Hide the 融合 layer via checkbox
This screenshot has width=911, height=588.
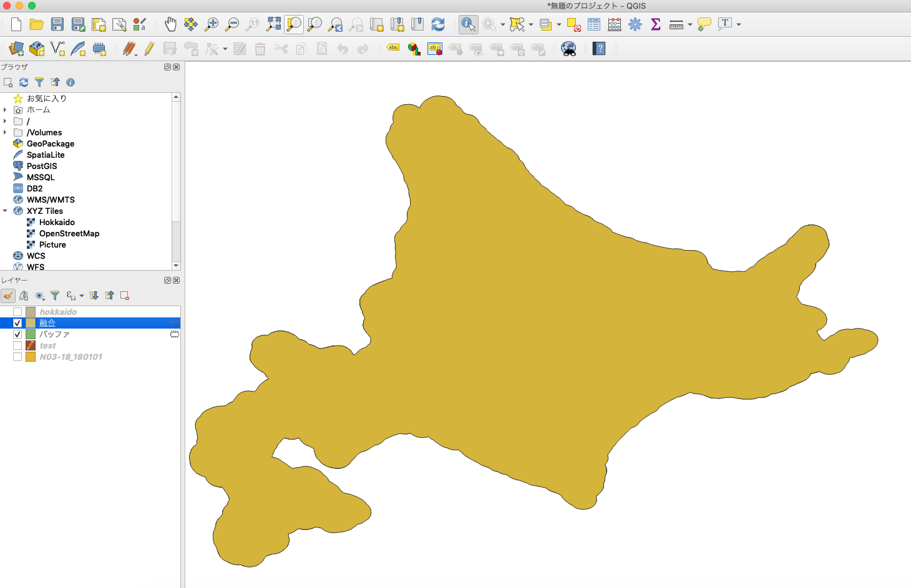coord(17,323)
